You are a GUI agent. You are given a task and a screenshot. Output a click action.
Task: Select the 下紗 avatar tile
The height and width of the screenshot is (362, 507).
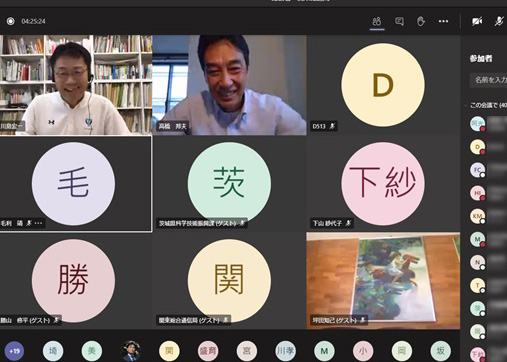click(383, 183)
